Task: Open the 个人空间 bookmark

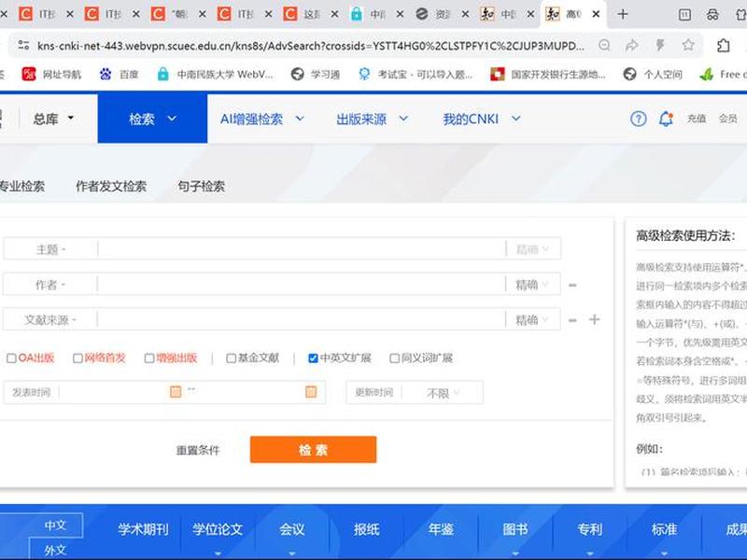Action: pos(653,75)
